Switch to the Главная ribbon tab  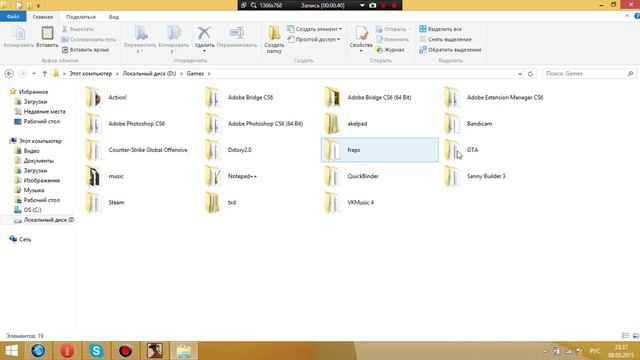click(x=43, y=17)
